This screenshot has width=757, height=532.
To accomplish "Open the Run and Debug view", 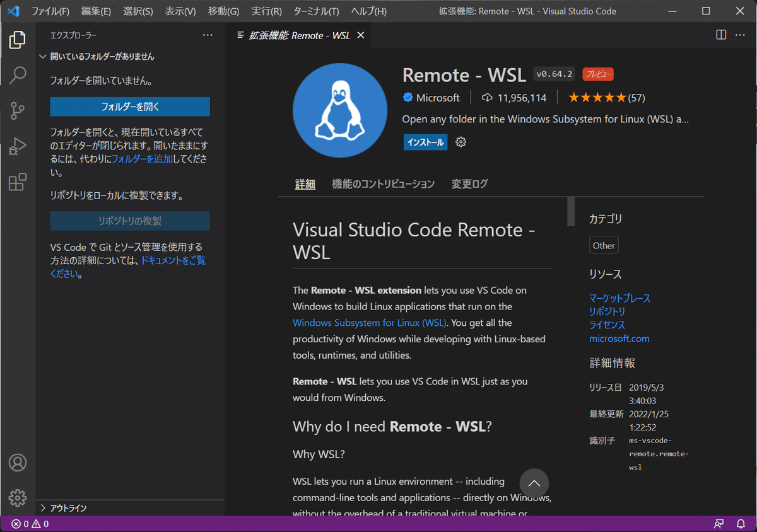I will point(18,147).
